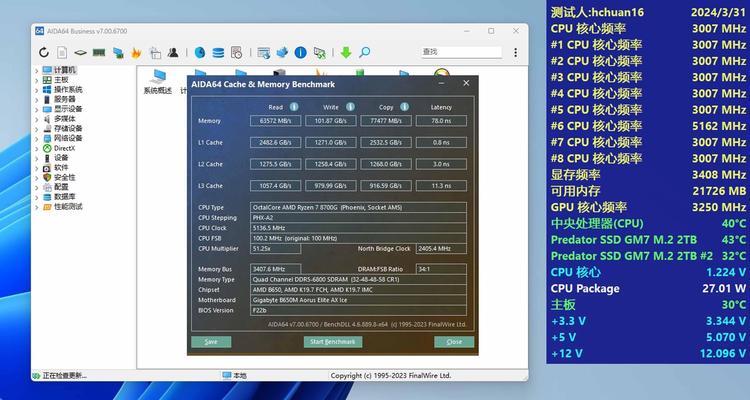Minimize the Cache & Memory Benchmark dialog
Viewport: 750px width, 400px height.
(x=441, y=83)
